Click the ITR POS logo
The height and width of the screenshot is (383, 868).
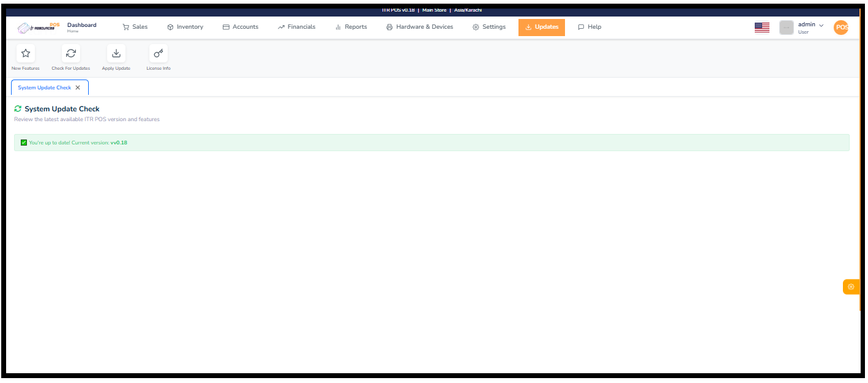(38, 27)
